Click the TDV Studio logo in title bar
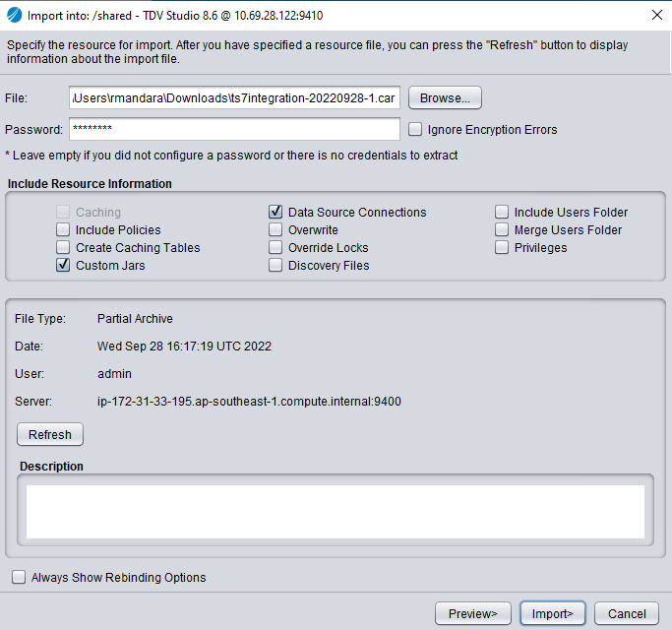 coord(14,15)
